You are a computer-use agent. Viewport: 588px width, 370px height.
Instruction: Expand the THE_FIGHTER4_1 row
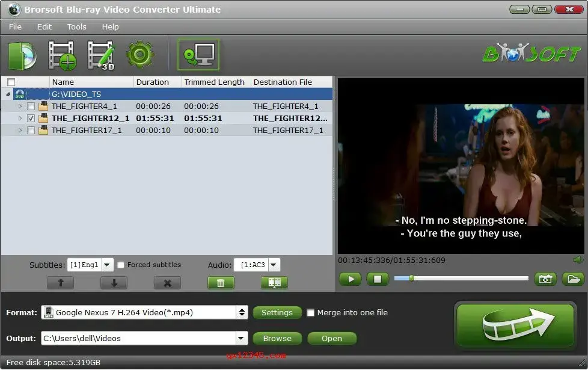pyautogui.click(x=20, y=106)
